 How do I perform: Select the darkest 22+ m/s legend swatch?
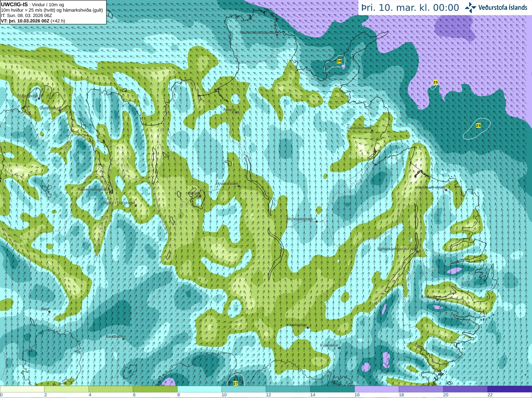(510, 389)
